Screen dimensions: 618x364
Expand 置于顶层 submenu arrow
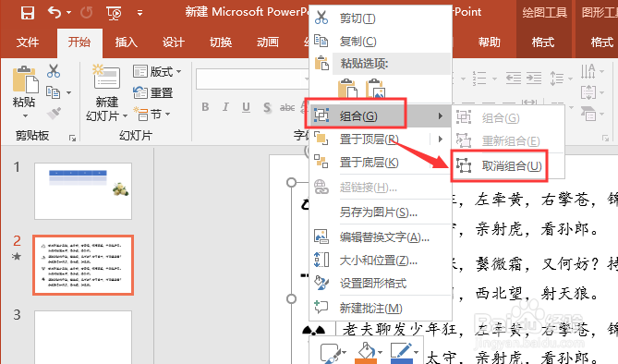[441, 140]
